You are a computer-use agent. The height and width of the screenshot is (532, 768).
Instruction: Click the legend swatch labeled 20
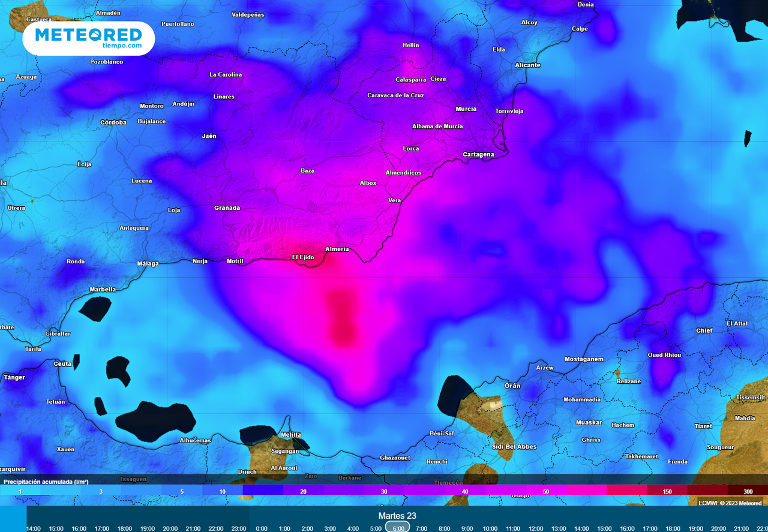pyautogui.click(x=304, y=491)
